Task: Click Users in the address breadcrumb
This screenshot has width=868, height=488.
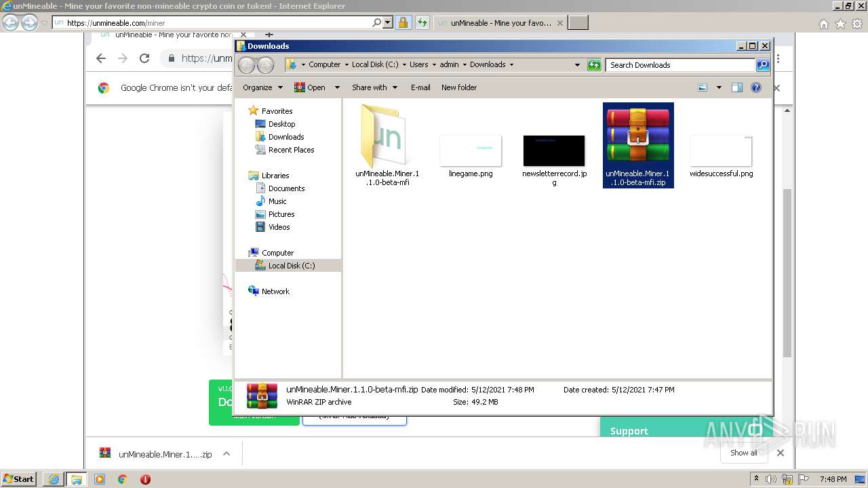Action: tap(418, 64)
